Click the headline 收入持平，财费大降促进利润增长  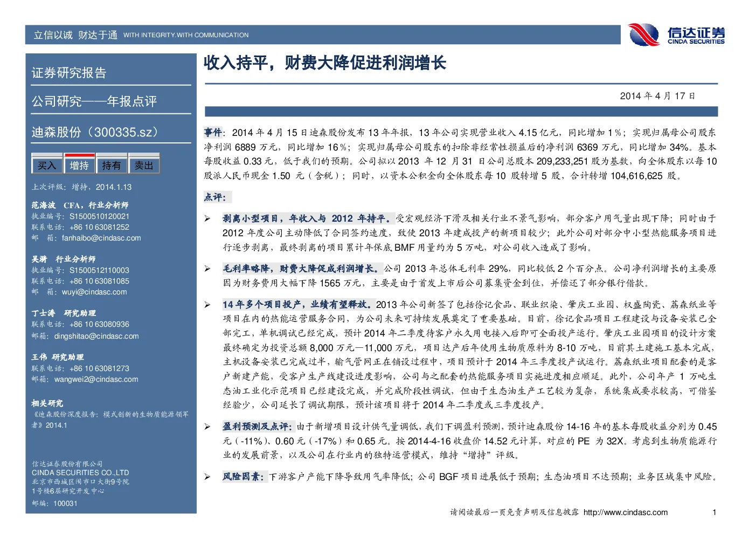pos(325,63)
